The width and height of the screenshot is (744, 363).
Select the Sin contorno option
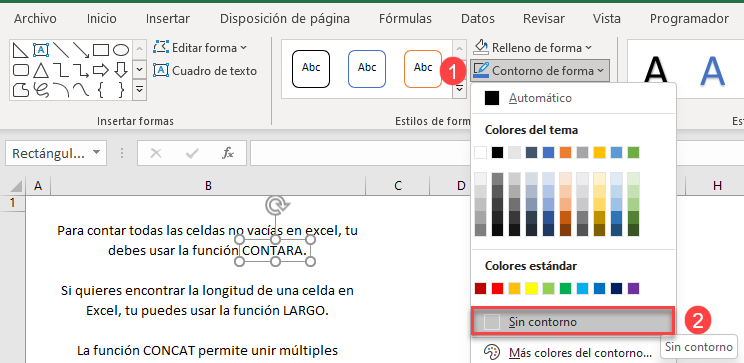tap(572, 322)
